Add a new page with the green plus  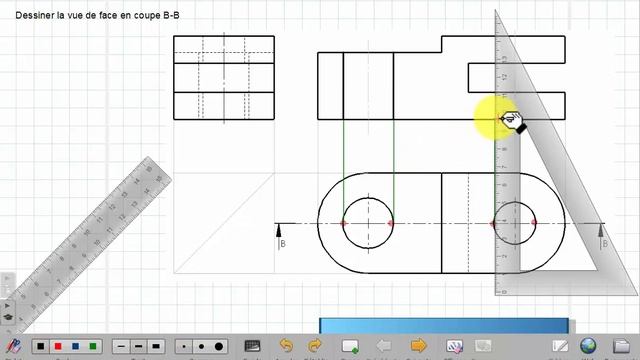click(350, 346)
